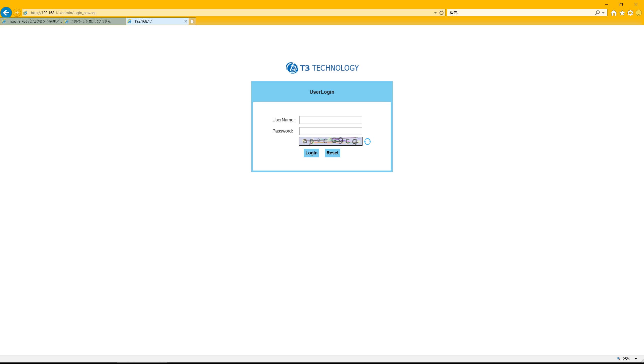Screen dimensions: 644x364
Task: Click the smiley feedback icon
Action: tap(639, 13)
